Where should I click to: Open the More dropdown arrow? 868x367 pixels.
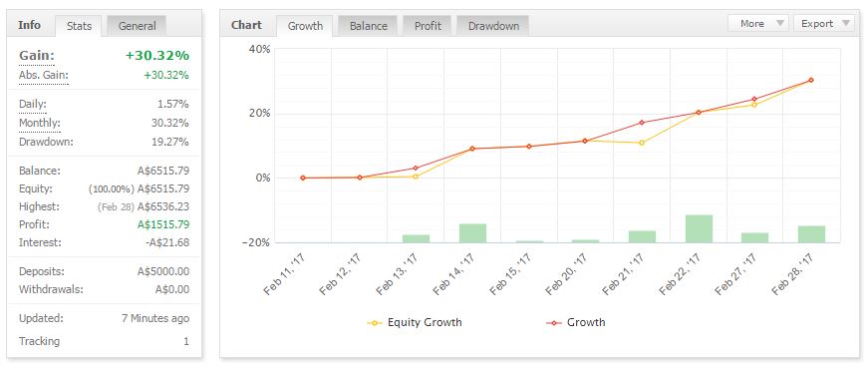[779, 24]
